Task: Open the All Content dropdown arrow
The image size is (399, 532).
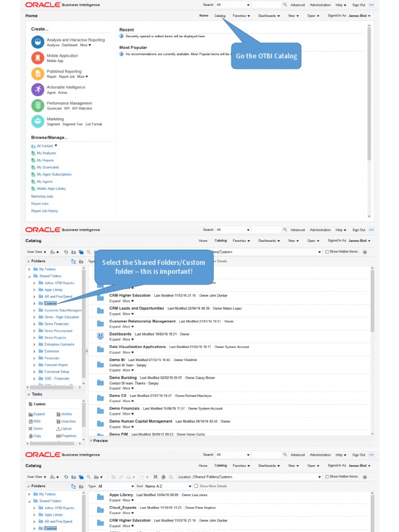Action: [x=56, y=145]
